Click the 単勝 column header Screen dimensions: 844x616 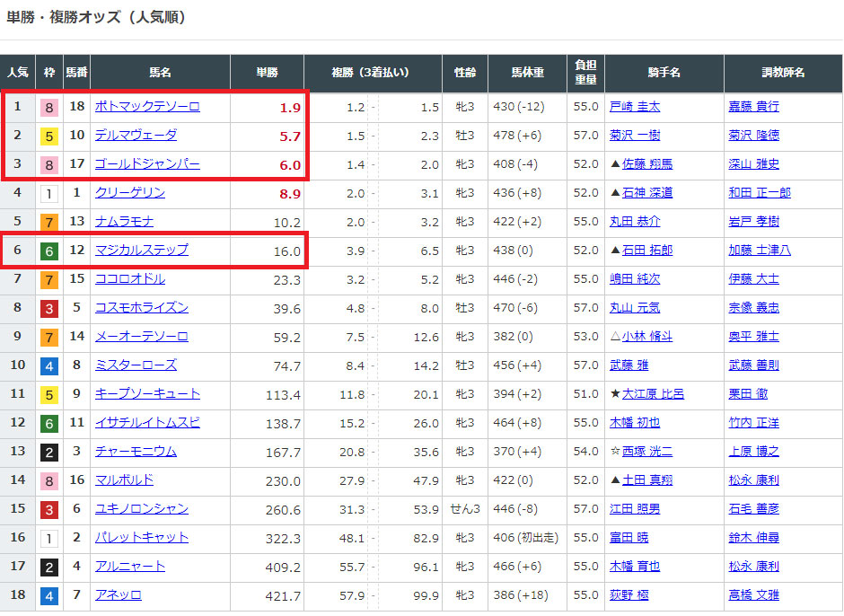(x=267, y=72)
